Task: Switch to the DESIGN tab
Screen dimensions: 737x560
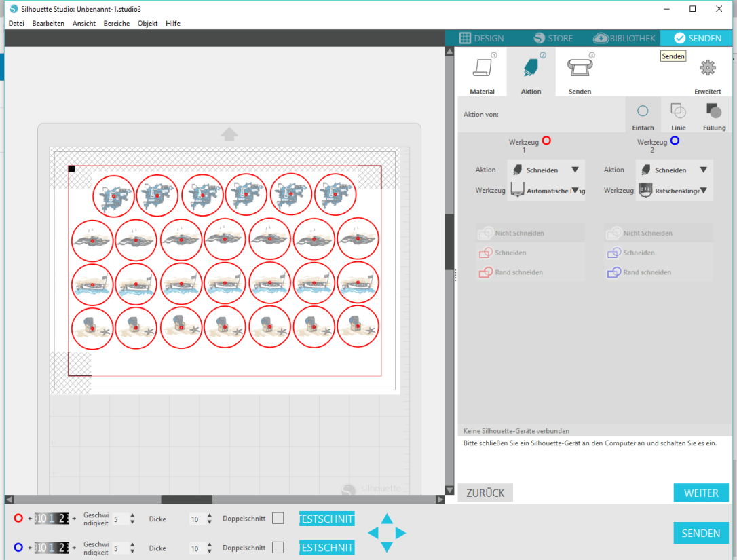Action: 482,38
